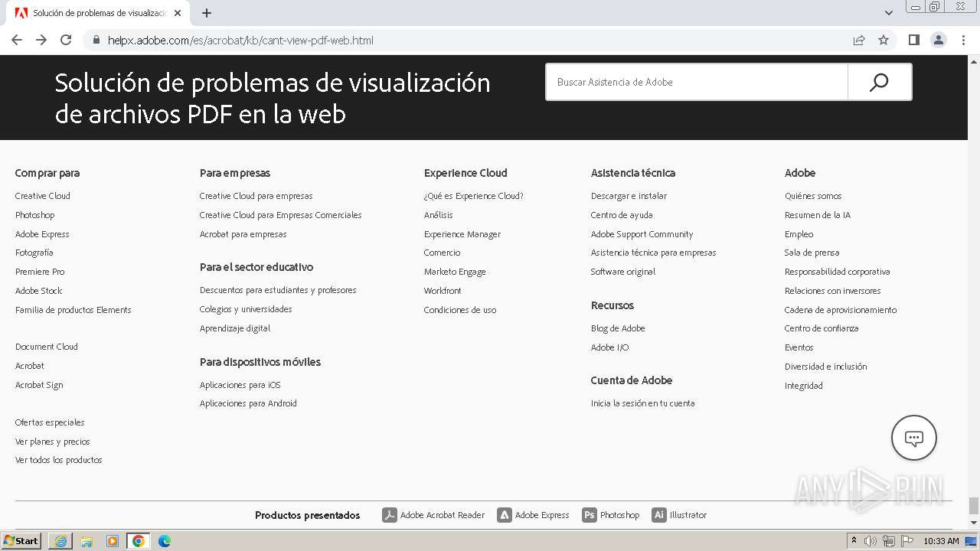
Task: Open Ver planes y precios link
Action: 53,442
